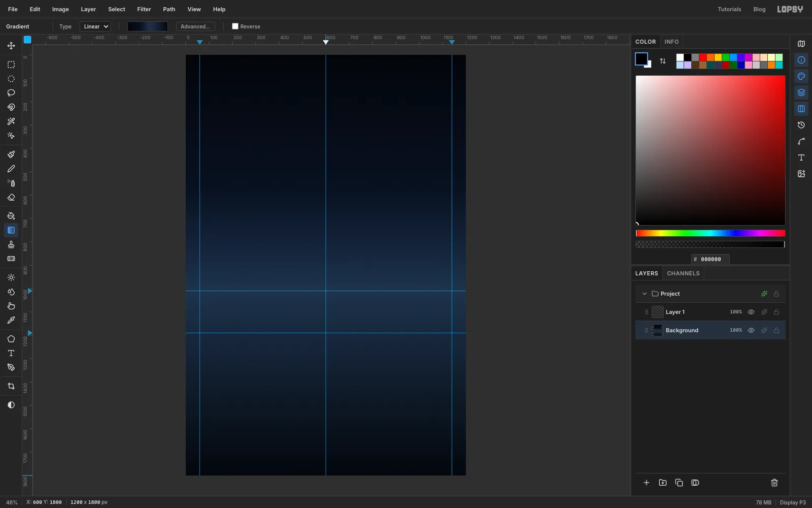The width and height of the screenshot is (812, 508).
Task: Click the LOPSY logo
Action: pyautogui.click(x=790, y=9)
